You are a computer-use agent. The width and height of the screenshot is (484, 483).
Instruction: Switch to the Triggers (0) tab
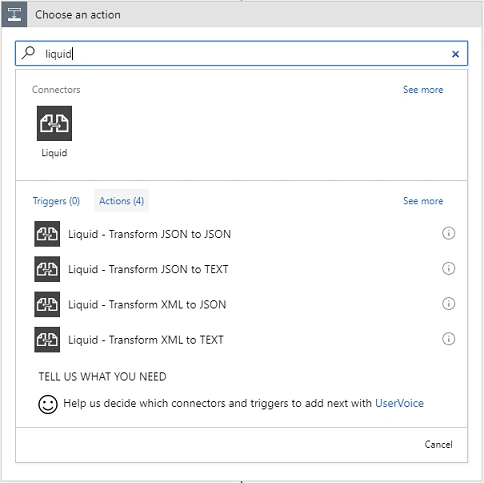(56, 201)
